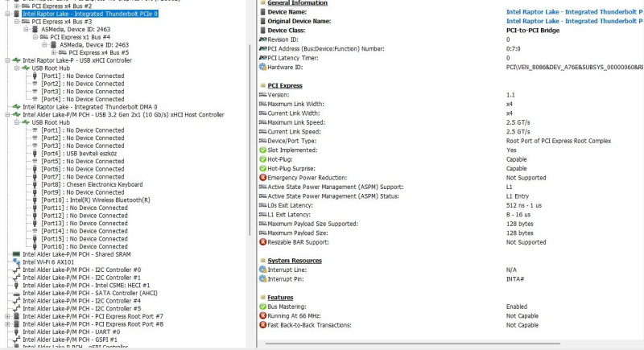Click the Intel CSME HECI #1 icon
The width and height of the screenshot is (644, 350).
16,286
